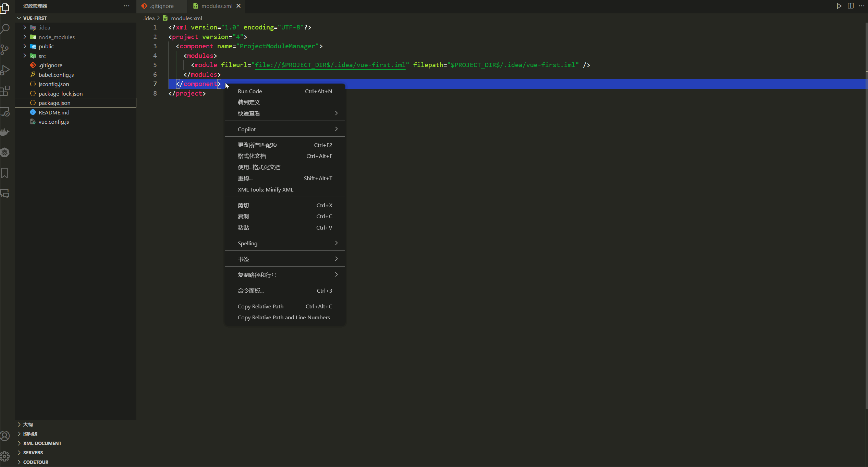Open Run and Debug view icon
868x467 pixels.
coord(5,70)
